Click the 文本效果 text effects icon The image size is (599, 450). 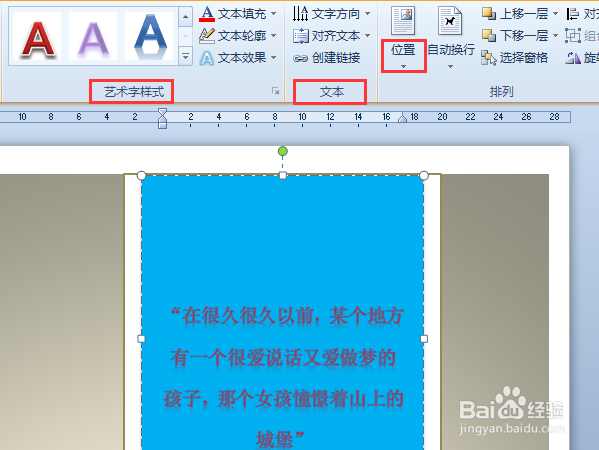coord(207,58)
